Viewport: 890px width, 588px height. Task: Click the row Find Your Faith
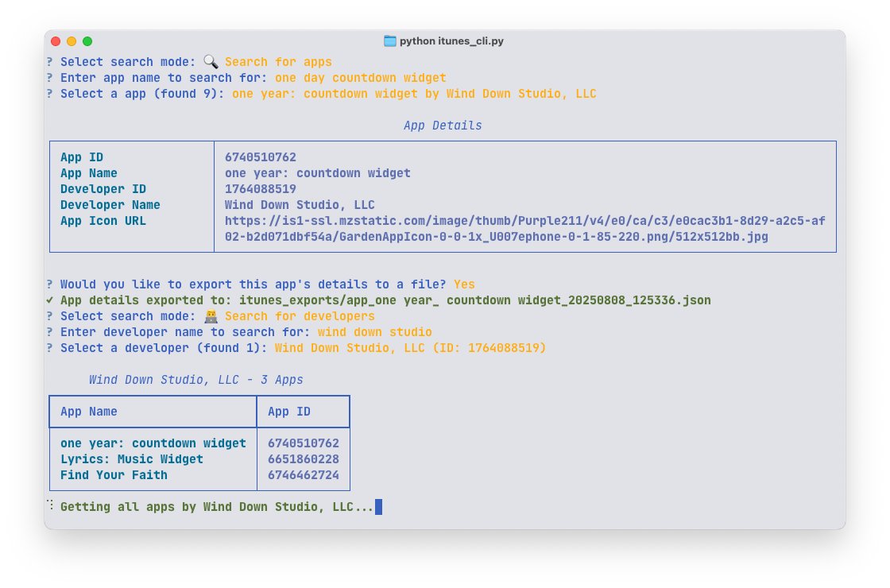coord(114,475)
